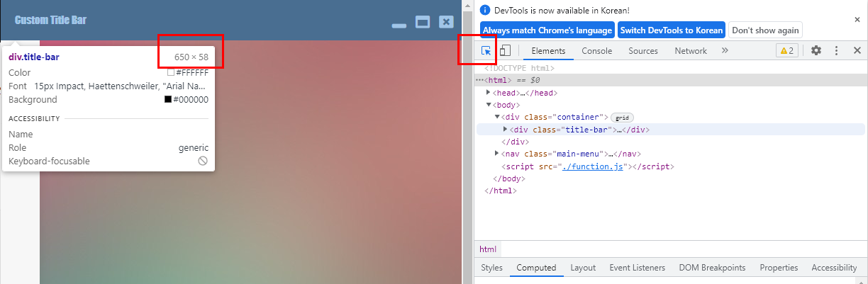This screenshot has width=868, height=284.
Task: Minimize via the custom title bar icon
Action: [x=399, y=25]
